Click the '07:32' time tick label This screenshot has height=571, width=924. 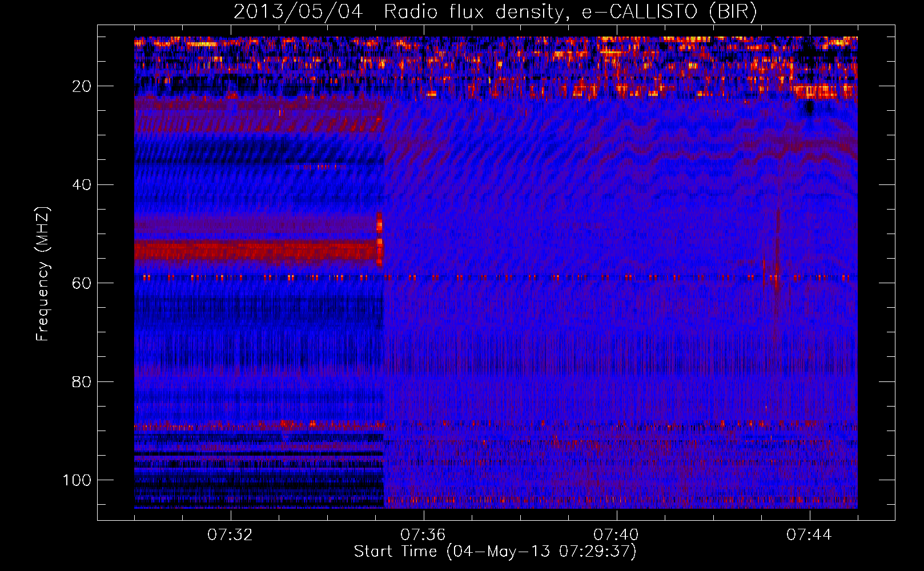pos(230,535)
